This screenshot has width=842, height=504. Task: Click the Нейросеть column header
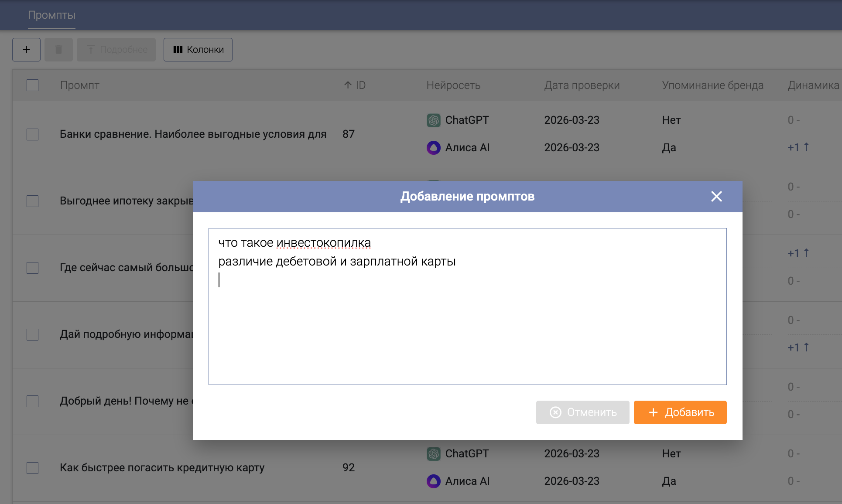click(453, 85)
